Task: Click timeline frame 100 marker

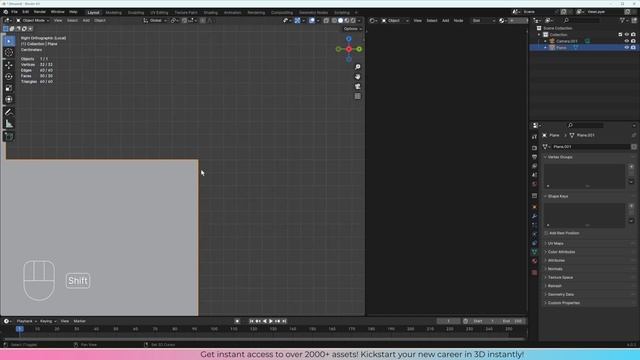Action: (x=214, y=329)
